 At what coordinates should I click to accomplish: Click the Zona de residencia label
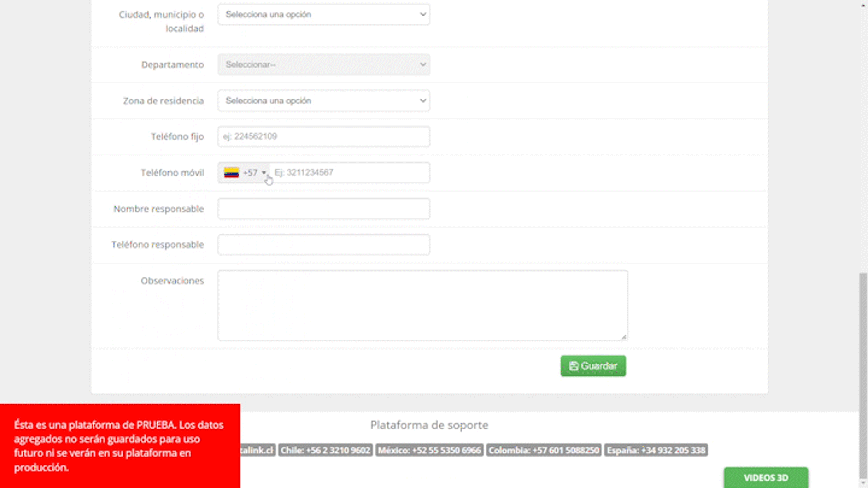[x=163, y=101]
